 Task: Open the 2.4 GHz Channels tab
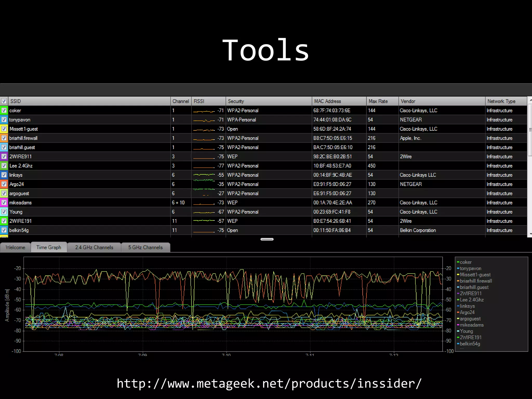click(94, 247)
